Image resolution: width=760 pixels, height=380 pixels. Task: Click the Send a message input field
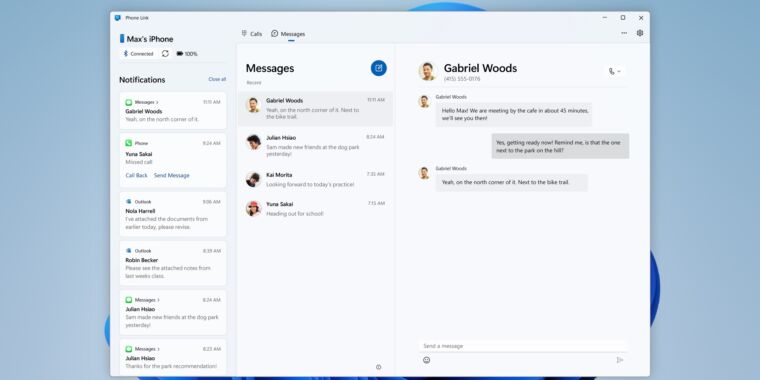[x=523, y=346]
